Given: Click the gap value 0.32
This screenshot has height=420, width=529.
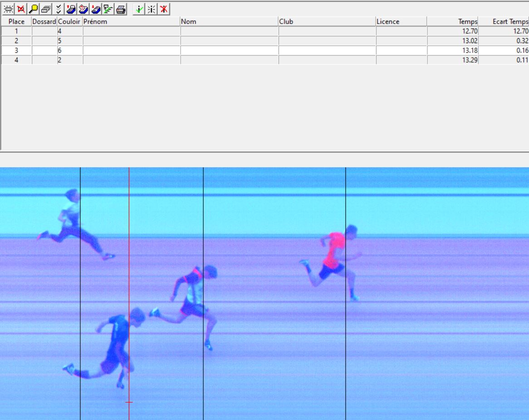Looking at the screenshot, I should [522, 41].
